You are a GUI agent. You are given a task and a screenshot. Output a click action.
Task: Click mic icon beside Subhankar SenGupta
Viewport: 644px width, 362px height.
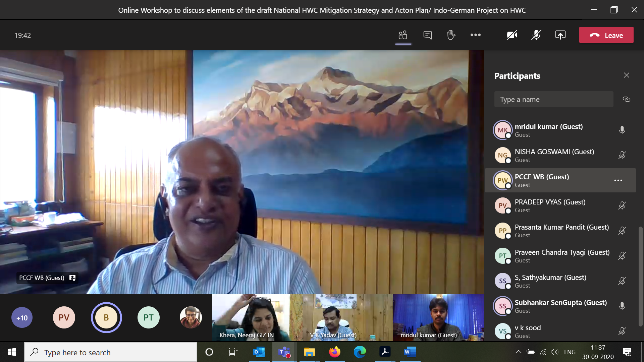click(622, 306)
